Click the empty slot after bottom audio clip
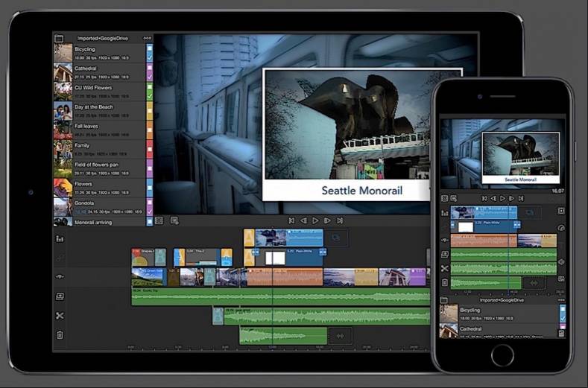This screenshot has width=588, height=388. pos(340,336)
